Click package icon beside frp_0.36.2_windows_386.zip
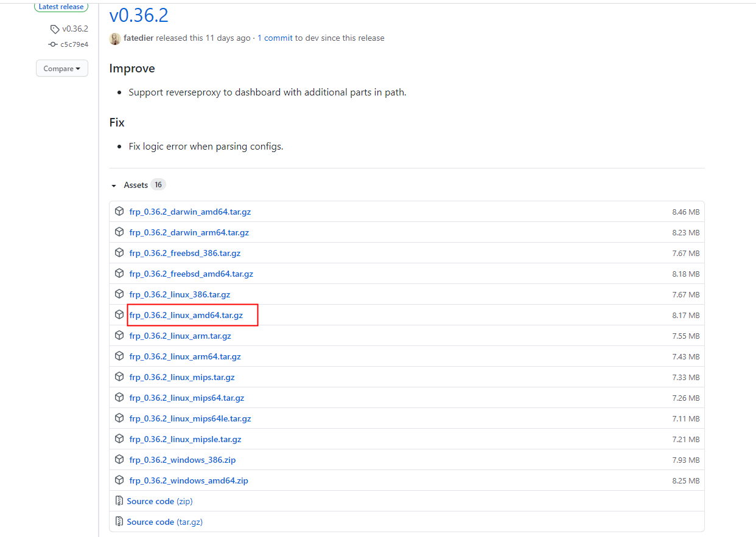 [119, 460]
